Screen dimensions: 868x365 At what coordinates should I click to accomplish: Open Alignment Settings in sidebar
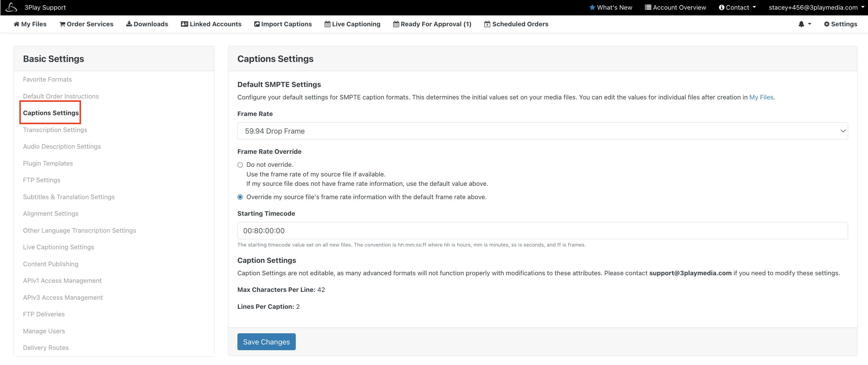click(x=51, y=214)
